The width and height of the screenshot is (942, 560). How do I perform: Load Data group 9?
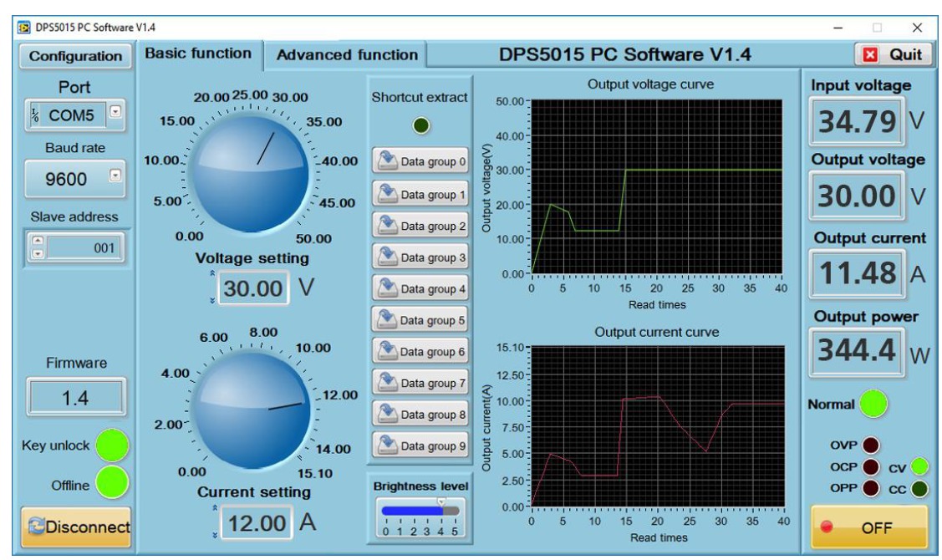click(x=420, y=445)
